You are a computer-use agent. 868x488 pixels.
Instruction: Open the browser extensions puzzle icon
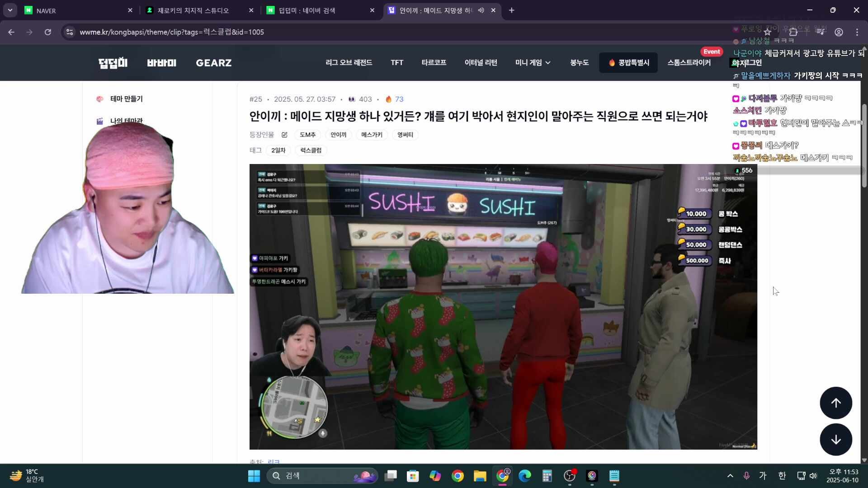(793, 32)
